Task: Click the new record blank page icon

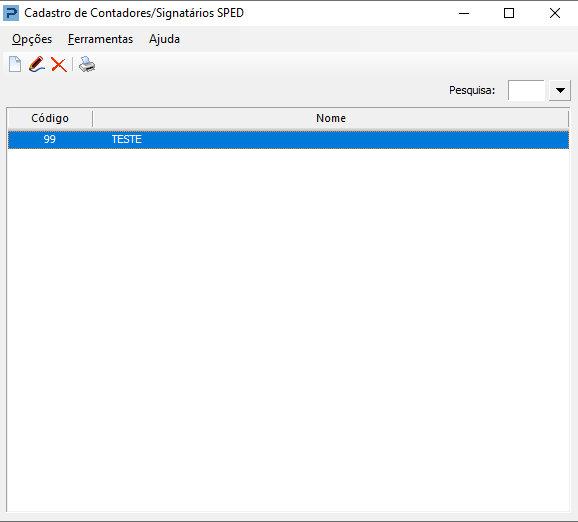Action: 15,65
